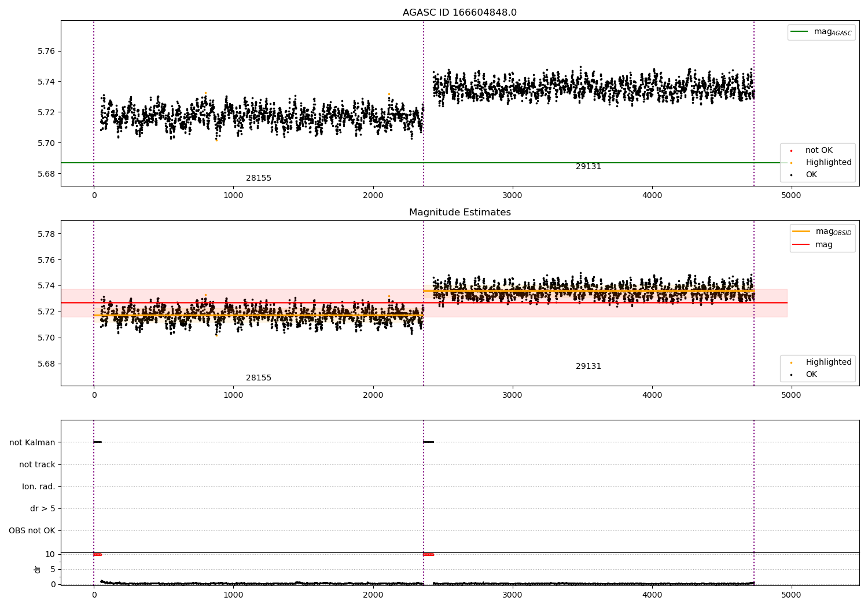Viewport: 868px width, 608px height.
Task: Click the 5 tick on the dr axis
Action: click(x=53, y=570)
